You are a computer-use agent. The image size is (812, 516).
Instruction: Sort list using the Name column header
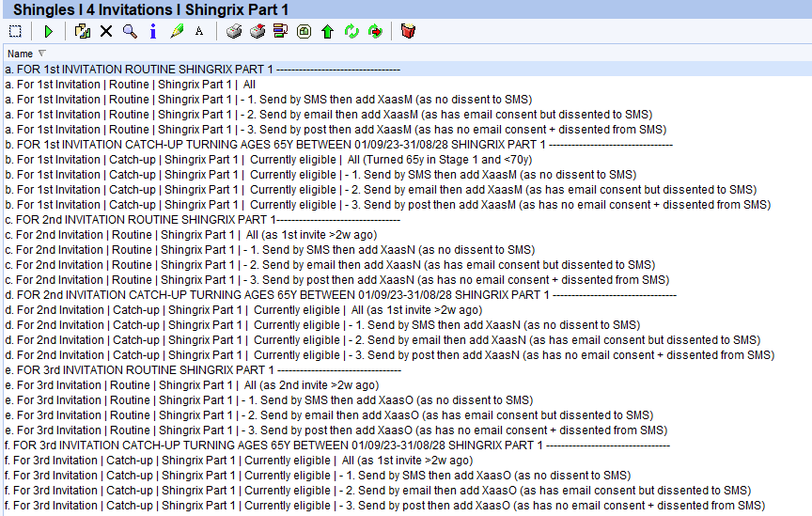(x=20, y=54)
